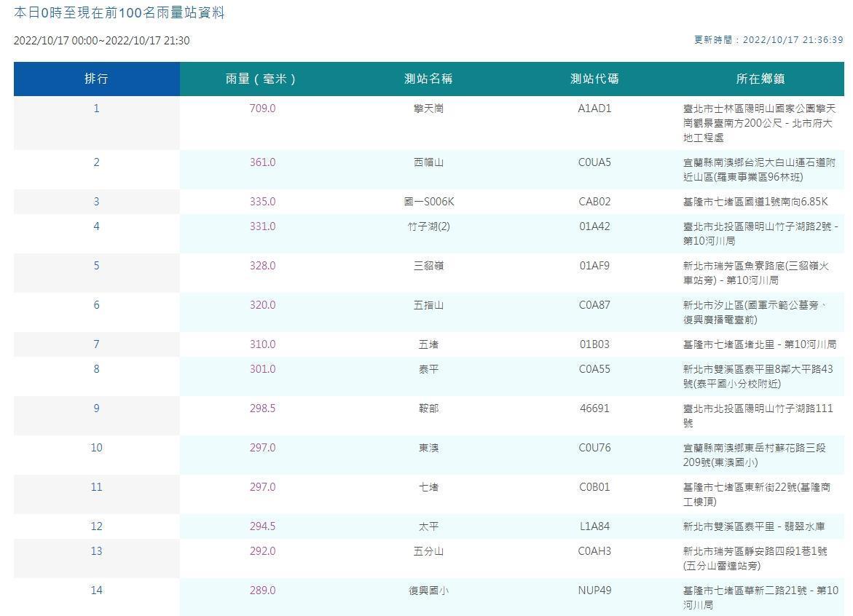The width and height of the screenshot is (853, 616).
Task: Click station name 東澳
Action: point(428,448)
